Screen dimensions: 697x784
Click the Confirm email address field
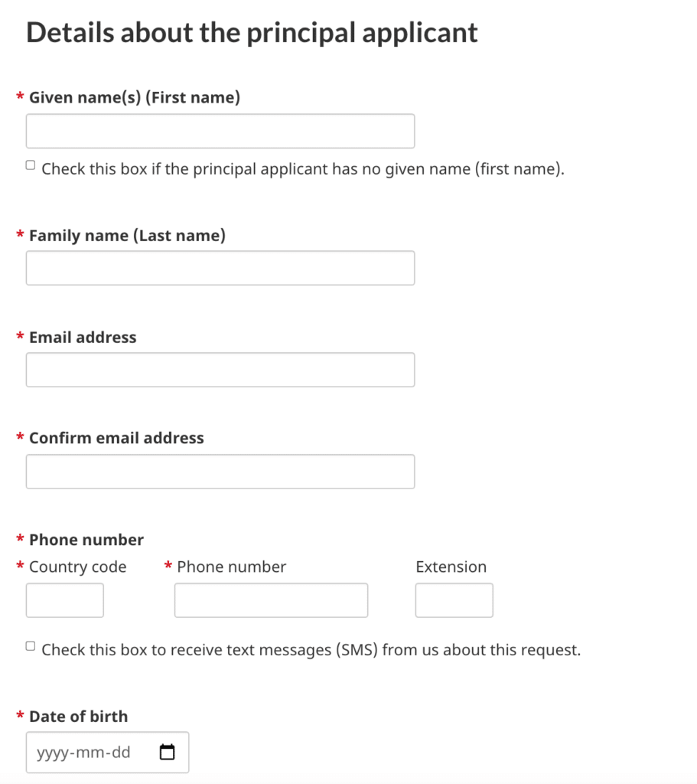(x=220, y=472)
